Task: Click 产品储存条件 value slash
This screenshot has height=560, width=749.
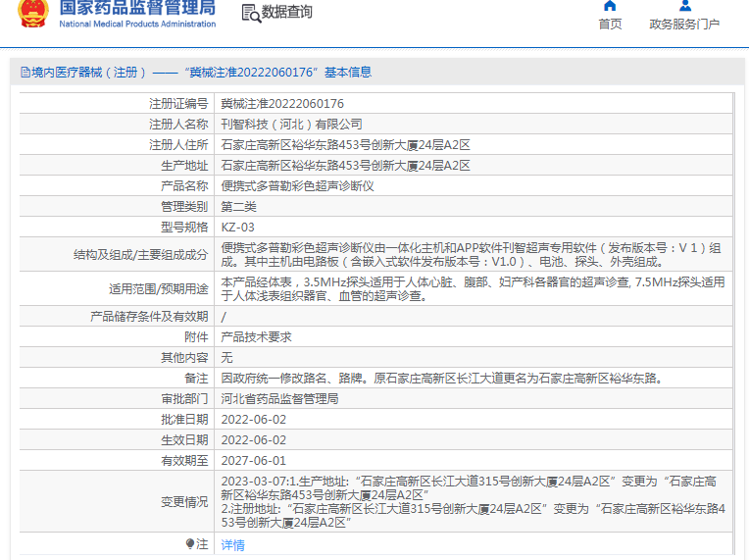Action: point(224,317)
